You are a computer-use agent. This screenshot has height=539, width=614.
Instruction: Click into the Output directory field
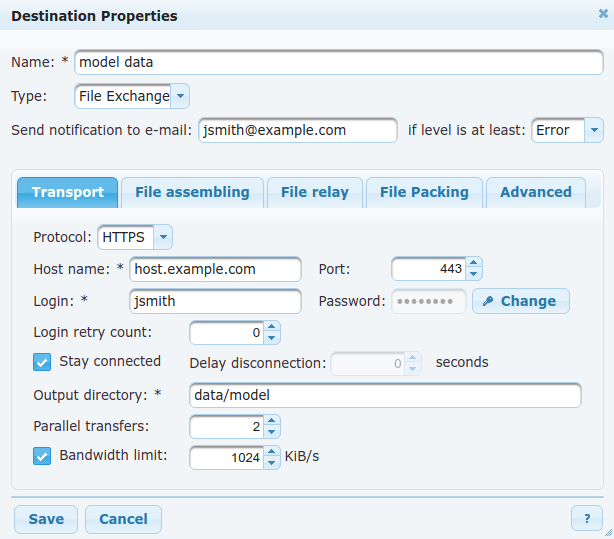(x=385, y=395)
